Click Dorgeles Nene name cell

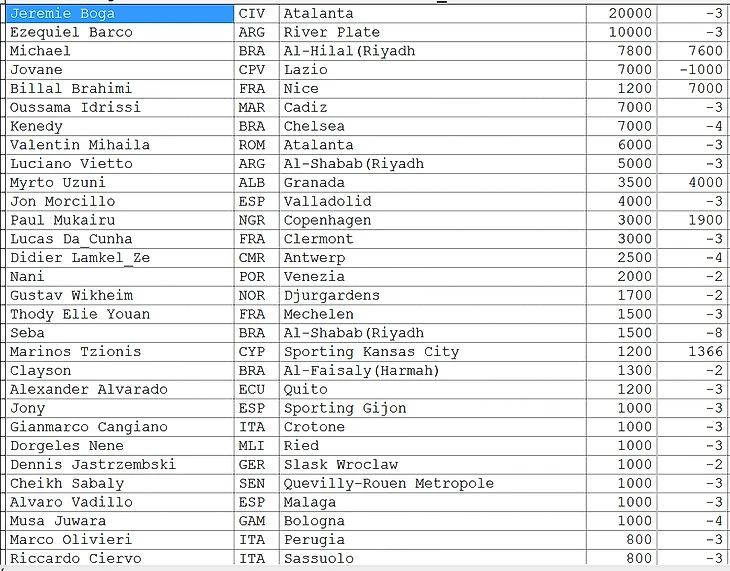(x=120, y=446)
